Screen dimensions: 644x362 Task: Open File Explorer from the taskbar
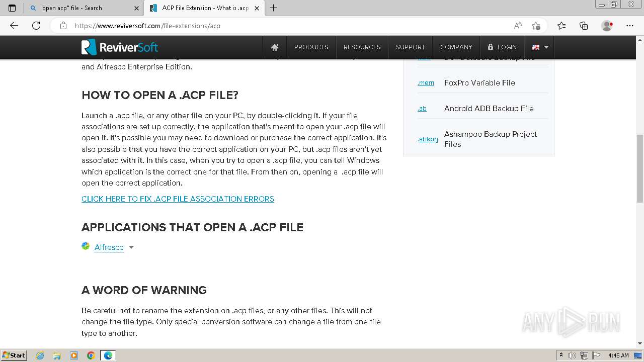click(x=57, y=355)
